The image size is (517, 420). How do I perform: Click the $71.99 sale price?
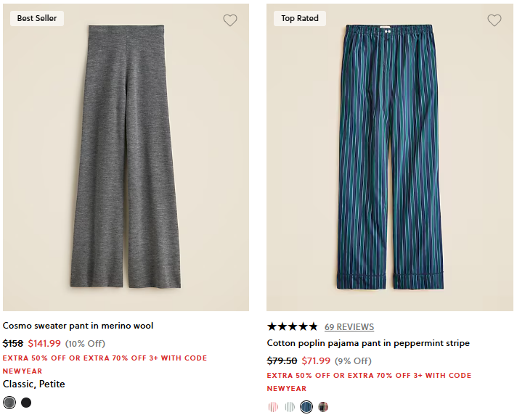(x=316, y=361)
